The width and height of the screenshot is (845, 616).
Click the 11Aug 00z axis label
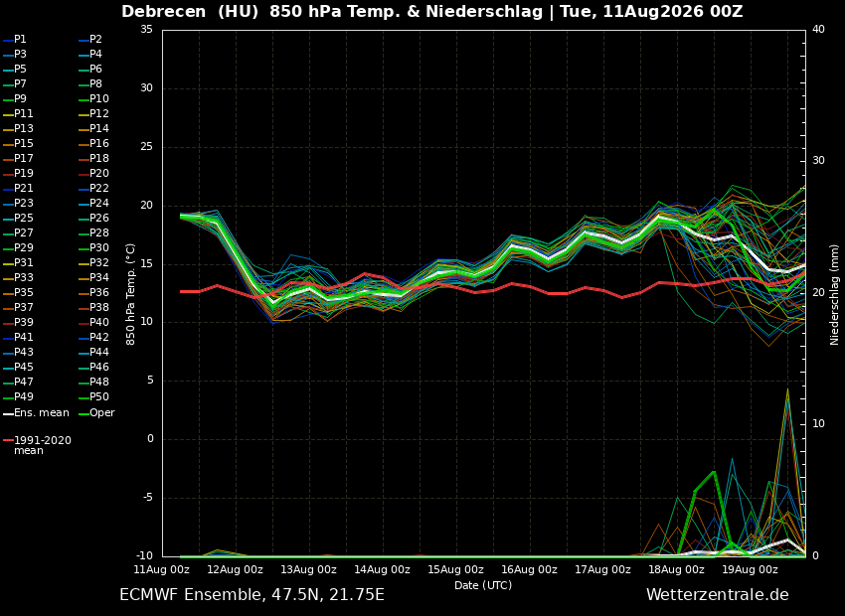click(x=162, y=569)
